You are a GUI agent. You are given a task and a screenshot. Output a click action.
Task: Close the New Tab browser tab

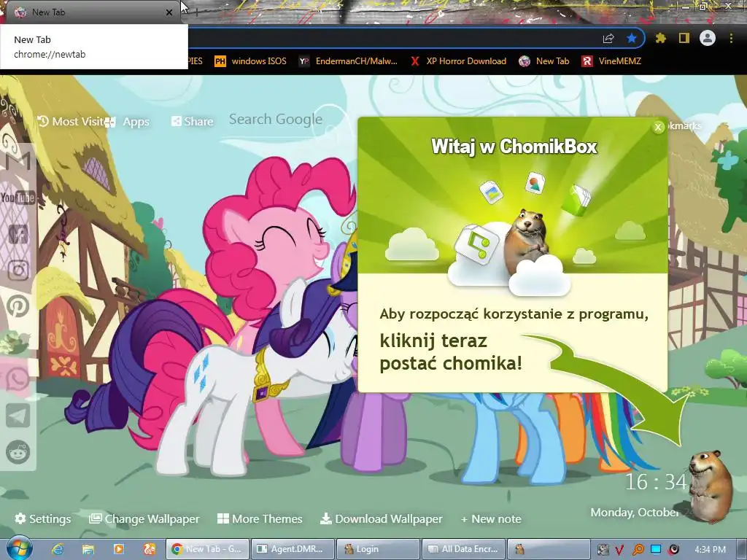(169, 12)
